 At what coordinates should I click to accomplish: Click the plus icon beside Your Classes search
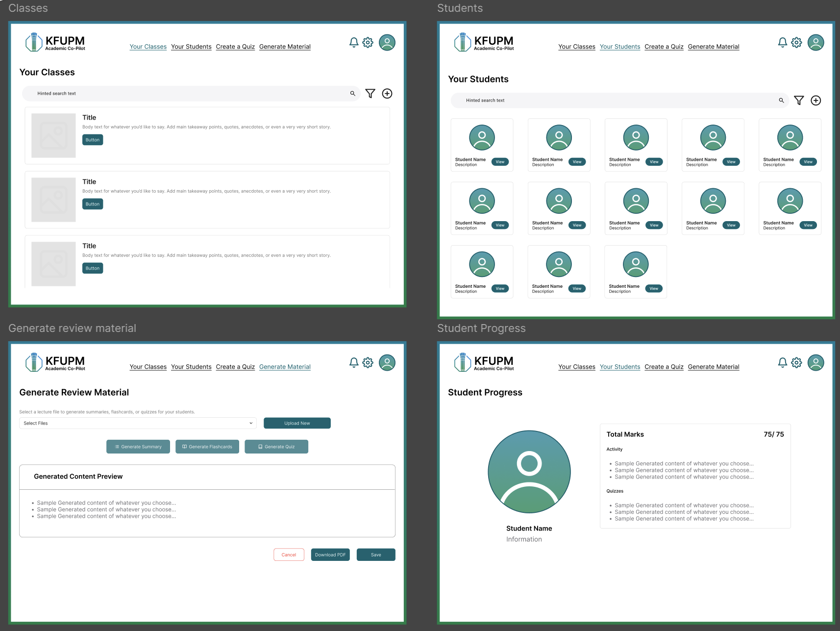[x=387, y=94]
